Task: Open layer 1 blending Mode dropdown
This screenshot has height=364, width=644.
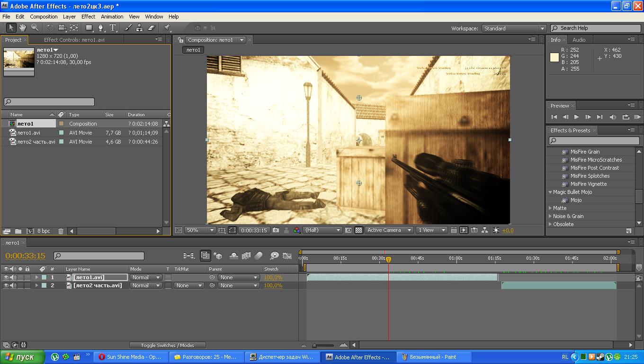Action: [x=146, y=277]
